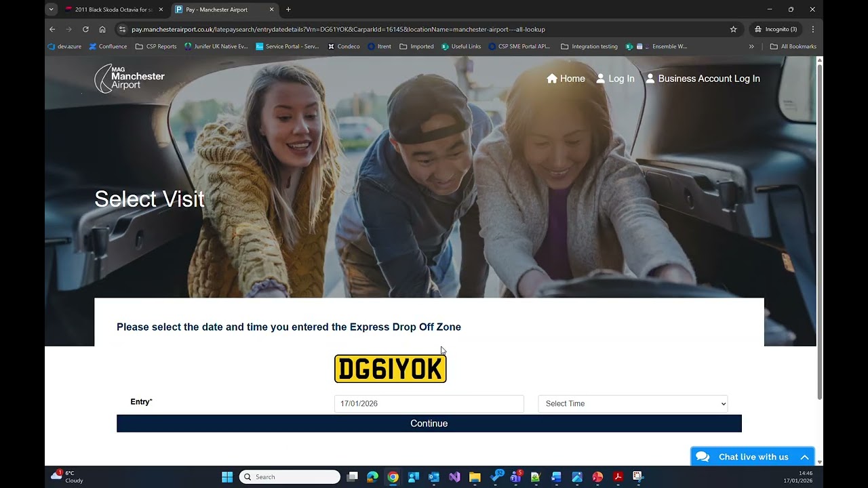Open Snipping Tool from the taskbar
The width and height of the screenshot is (868, 488).
coord(638,476)
